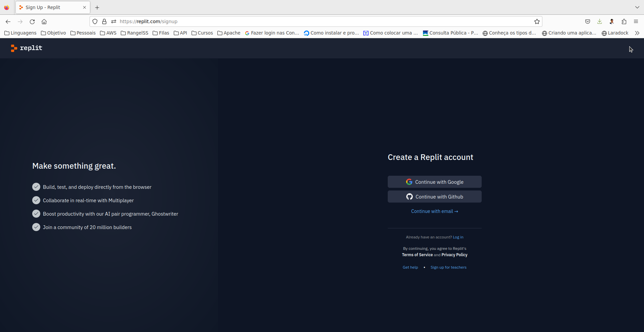Image resolution: width=644 pixels, height=332 pixels.
Task: Open the RangelSS bookmark folder
Action: [134, 33]
